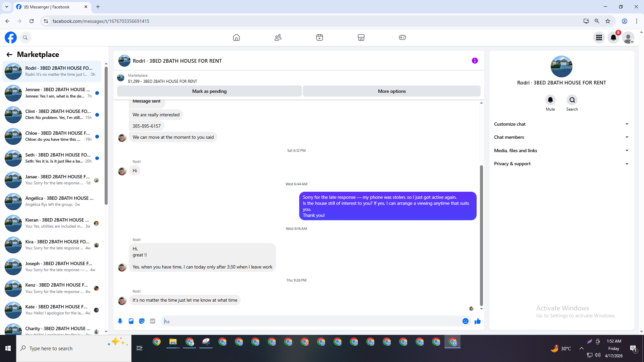This screenshot has width=644, height=362.
Task: Open the Joseph conversation
Action: [x=52, y=267]
